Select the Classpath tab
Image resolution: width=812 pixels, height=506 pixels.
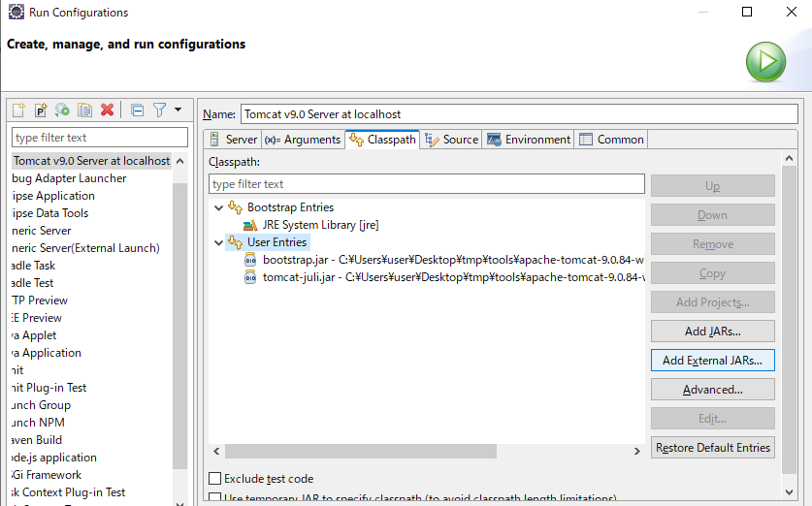[x=382, y=140]
